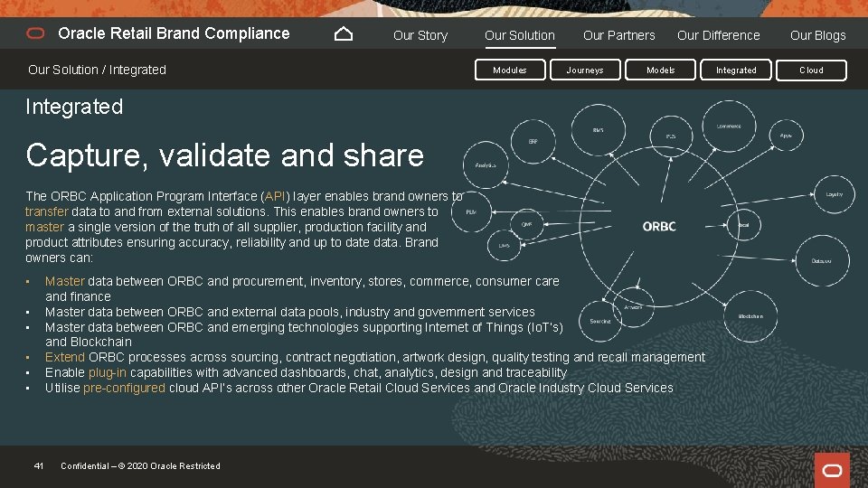Click bullet about Internet of Things and Blockchain
Screen dimensions: 868x488
[304, 334]
